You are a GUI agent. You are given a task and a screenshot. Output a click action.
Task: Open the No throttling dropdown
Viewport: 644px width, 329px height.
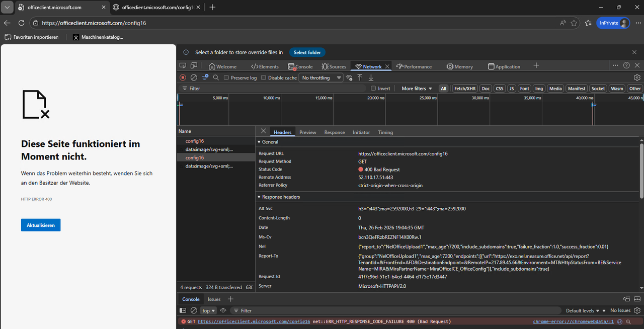point(320,78)
